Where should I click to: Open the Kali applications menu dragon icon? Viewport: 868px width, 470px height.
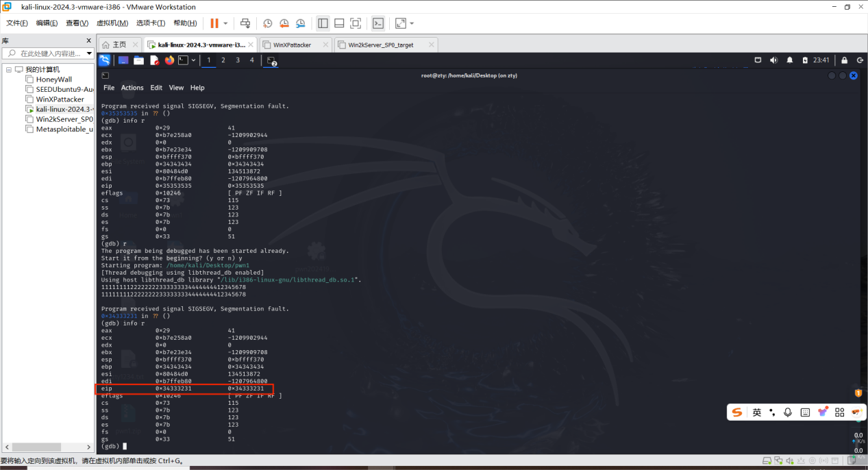(x=104, y=60)
